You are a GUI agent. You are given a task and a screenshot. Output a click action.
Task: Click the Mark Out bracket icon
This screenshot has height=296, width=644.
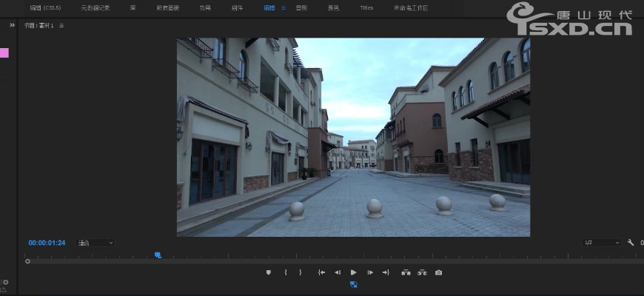coord(300,272)
